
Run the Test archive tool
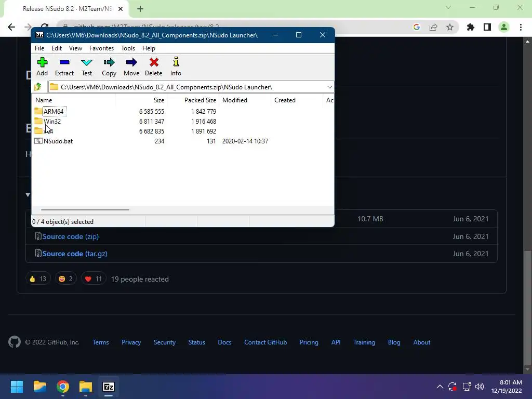(x=87, y=66)
